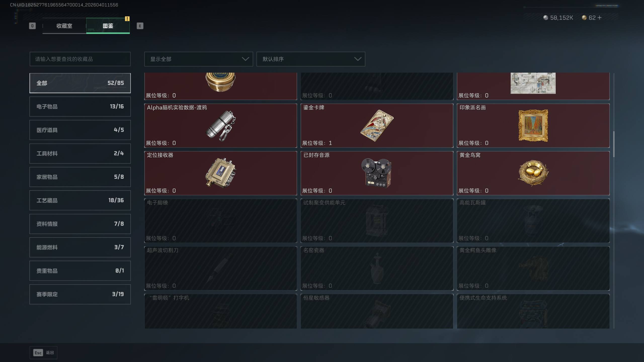Switch to the 收藏室 tab
Image resolution: width=644 pixels, height=362 pixels.
[x=64, y=26]
